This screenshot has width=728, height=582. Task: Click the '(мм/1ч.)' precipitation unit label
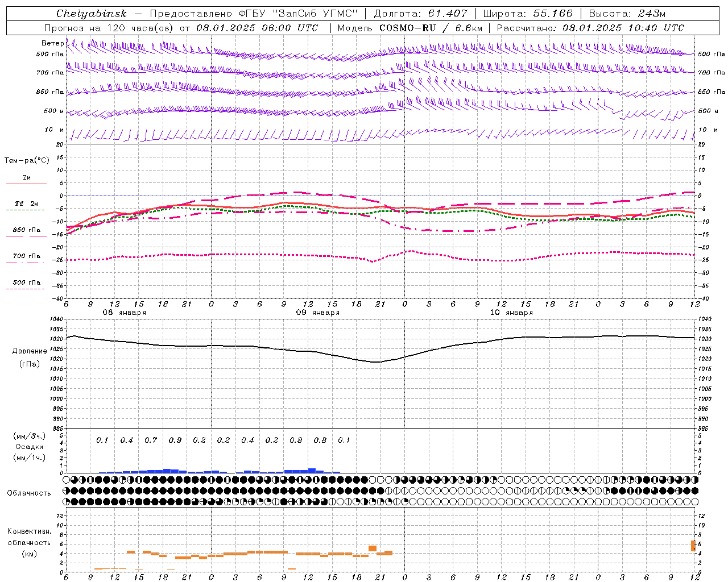tap(30, 458)
